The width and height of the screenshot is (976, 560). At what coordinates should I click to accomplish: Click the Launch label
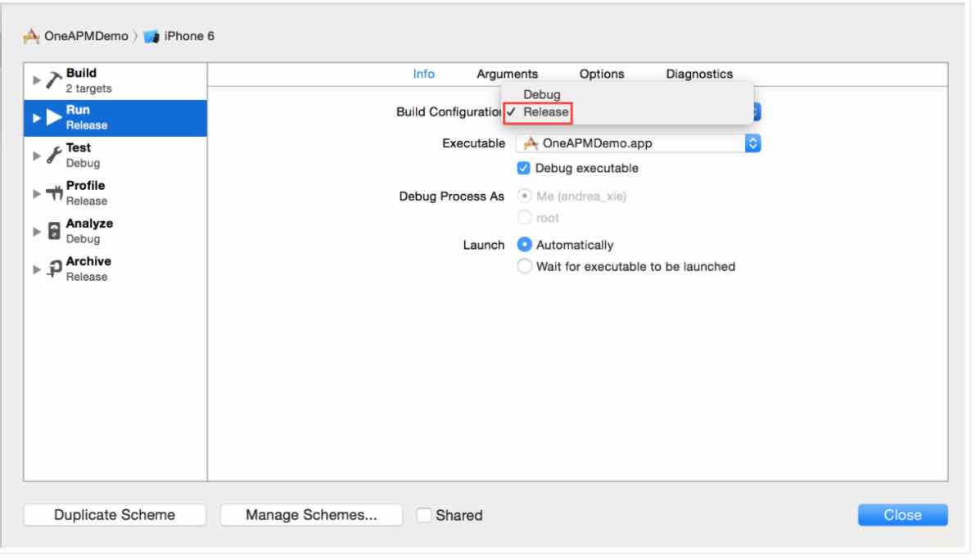[x=484, y=245]
